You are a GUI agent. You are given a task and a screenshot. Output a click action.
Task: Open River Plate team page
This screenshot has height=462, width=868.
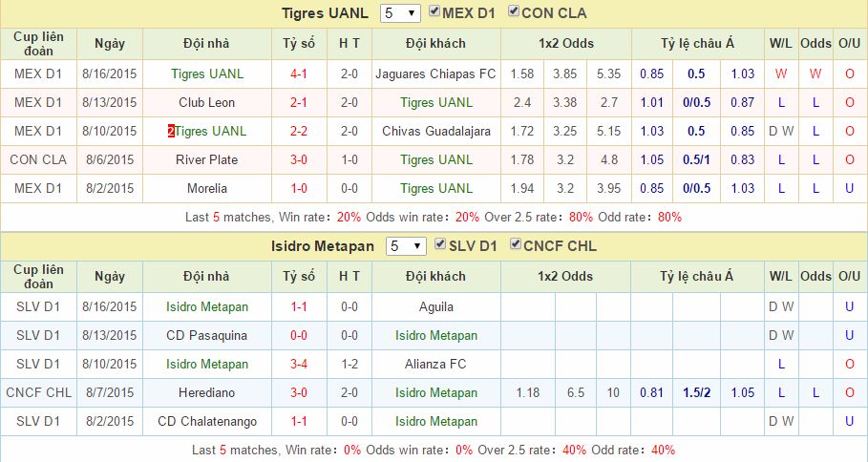207,159
